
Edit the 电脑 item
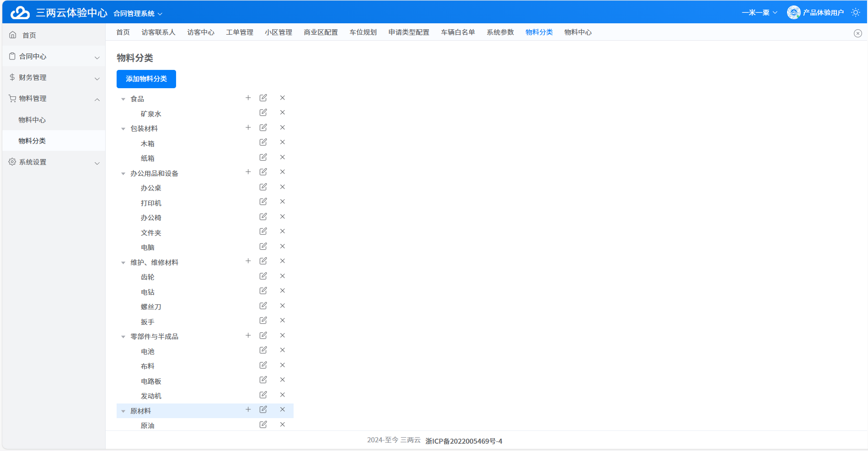pos(263,246)
